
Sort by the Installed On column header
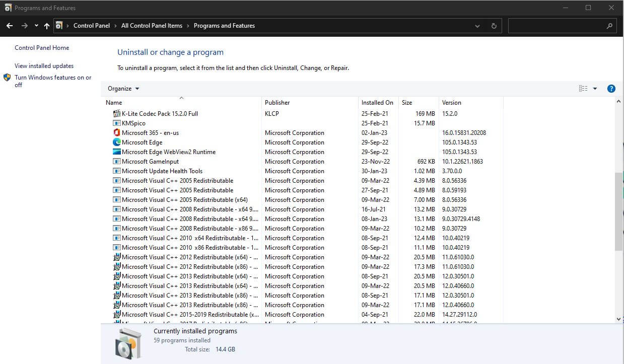click(378, 103)
